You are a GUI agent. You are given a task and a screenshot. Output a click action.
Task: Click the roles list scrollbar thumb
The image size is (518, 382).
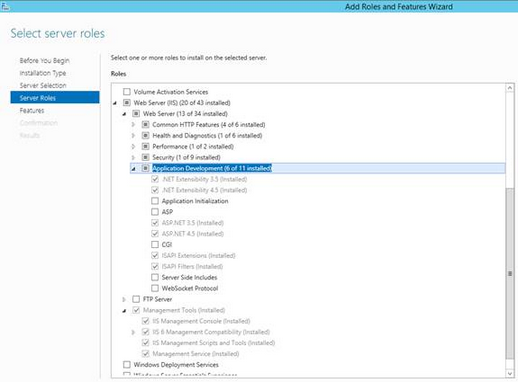pyautogui.click(x=510, y=273)
